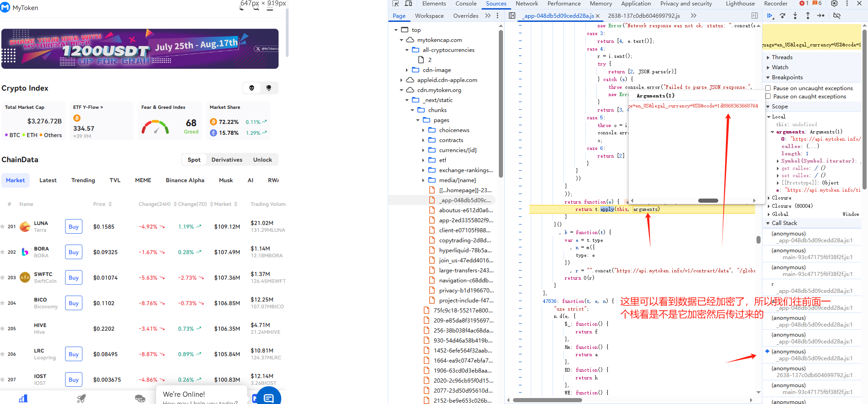Click the single Step debugger icon
The width and height of the screenshot is (868, 404).
821,15
